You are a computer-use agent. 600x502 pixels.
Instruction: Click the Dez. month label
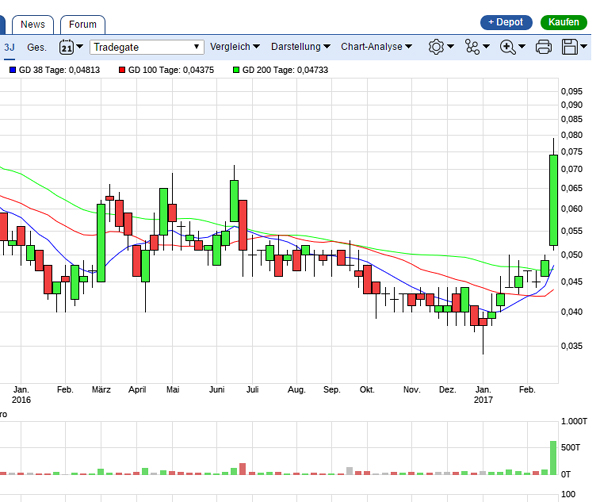(447, 390)
